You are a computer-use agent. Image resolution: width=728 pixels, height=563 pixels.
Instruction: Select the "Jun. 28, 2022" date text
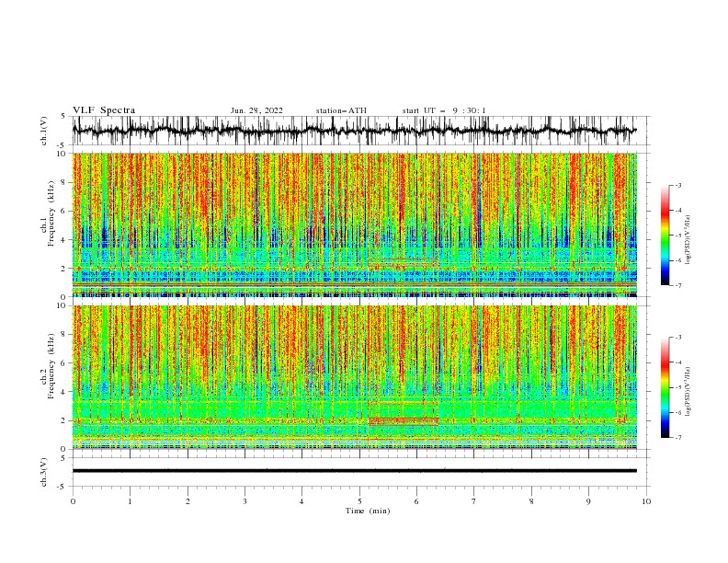(256, 110)
